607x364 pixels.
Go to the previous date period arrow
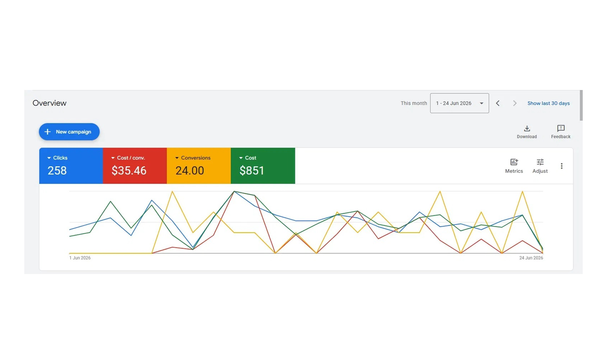point(498,103)
